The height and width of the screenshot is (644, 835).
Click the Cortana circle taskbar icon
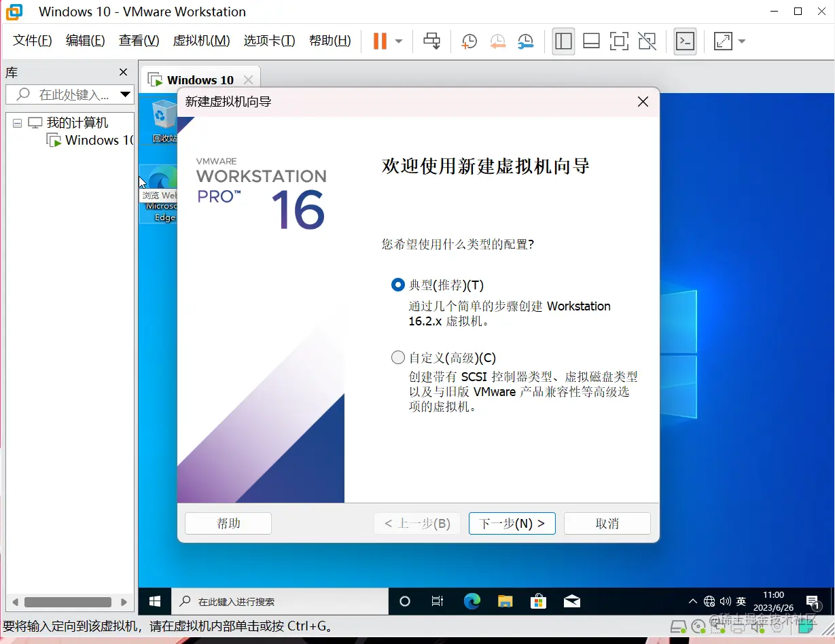[x=405, y=601]
